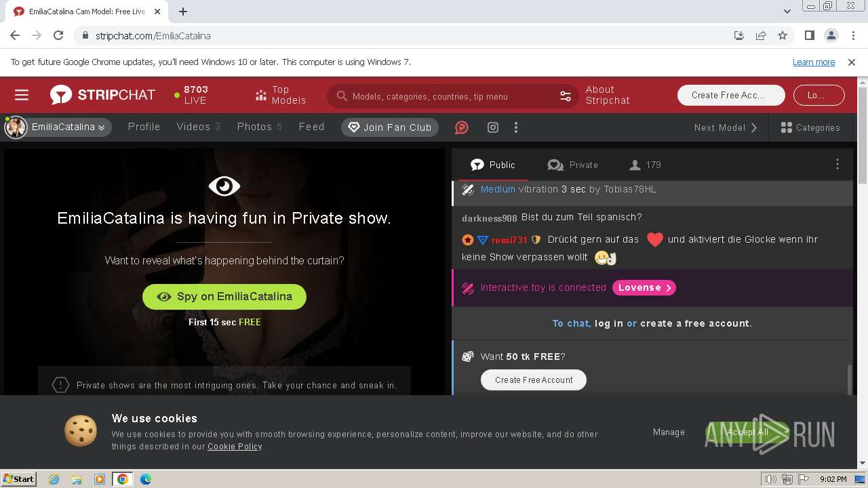
Task: Share this page icon
Action: coord(761,35)
